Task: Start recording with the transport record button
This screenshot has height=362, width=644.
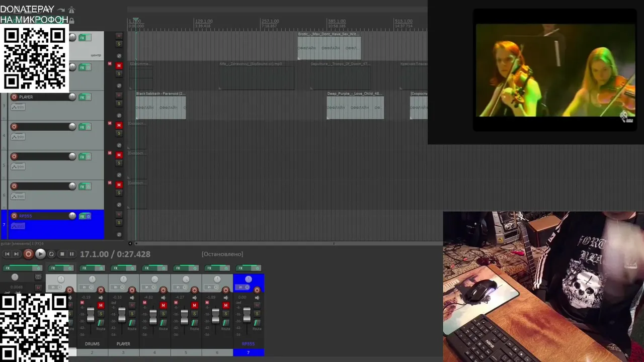Action: [29, 254]
